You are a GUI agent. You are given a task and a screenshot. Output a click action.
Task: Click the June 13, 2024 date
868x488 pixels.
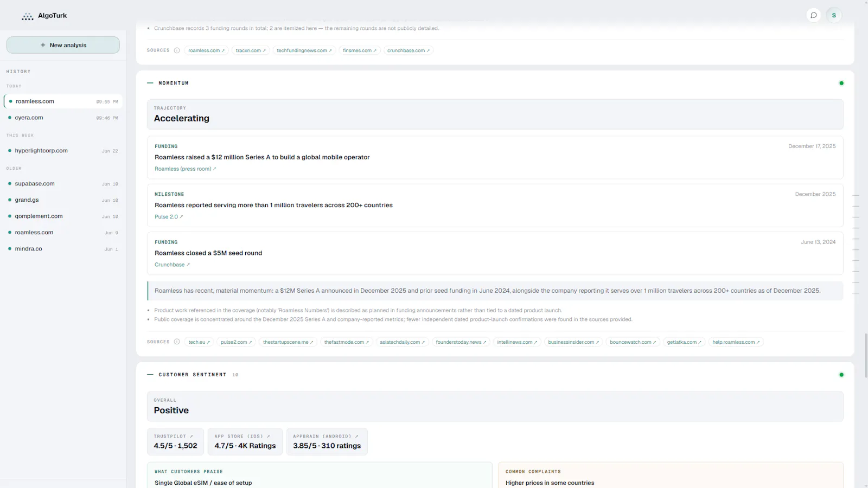pos(818,242)
